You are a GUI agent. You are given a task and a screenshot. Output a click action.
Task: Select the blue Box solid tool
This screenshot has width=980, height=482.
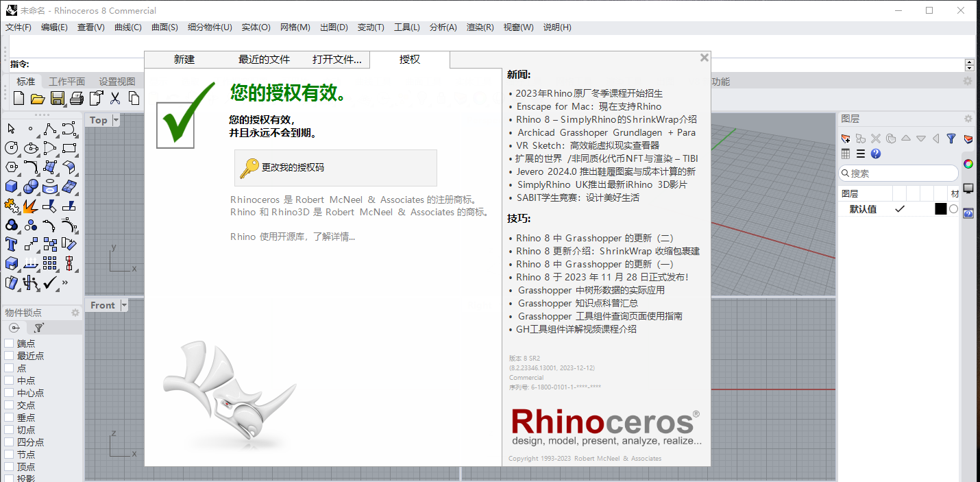click(x=12, y=186)
